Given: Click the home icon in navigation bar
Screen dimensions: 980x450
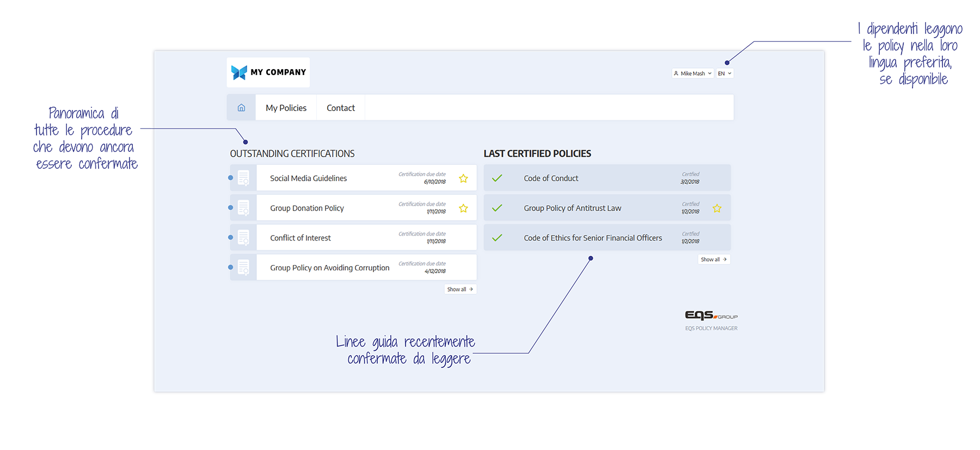Looking at the screenshot, I should [241, 108].
